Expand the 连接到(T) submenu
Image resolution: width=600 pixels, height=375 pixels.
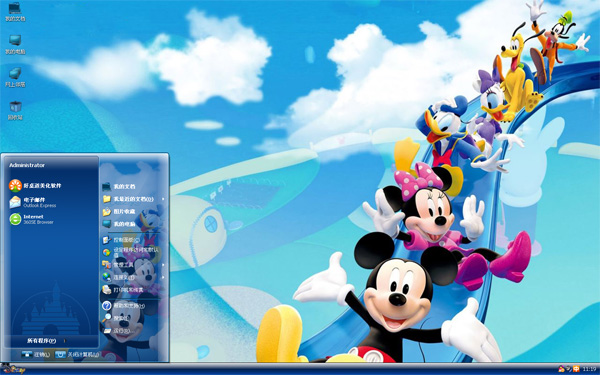133,277
